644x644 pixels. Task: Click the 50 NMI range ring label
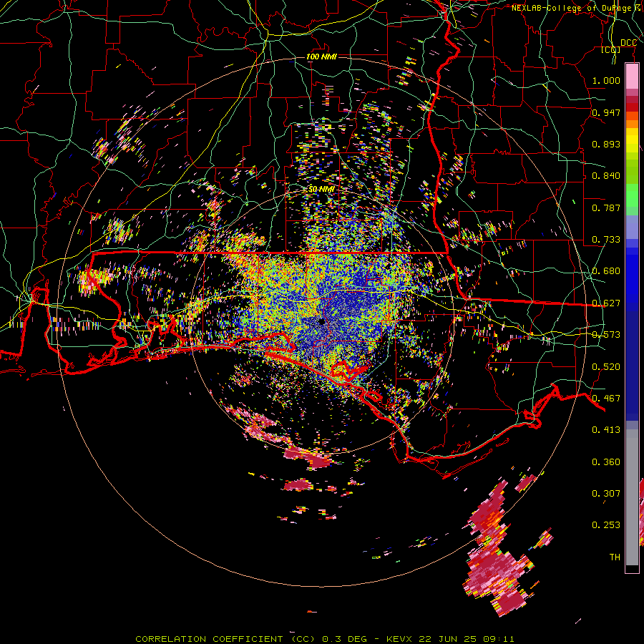[x=321, y=189]
